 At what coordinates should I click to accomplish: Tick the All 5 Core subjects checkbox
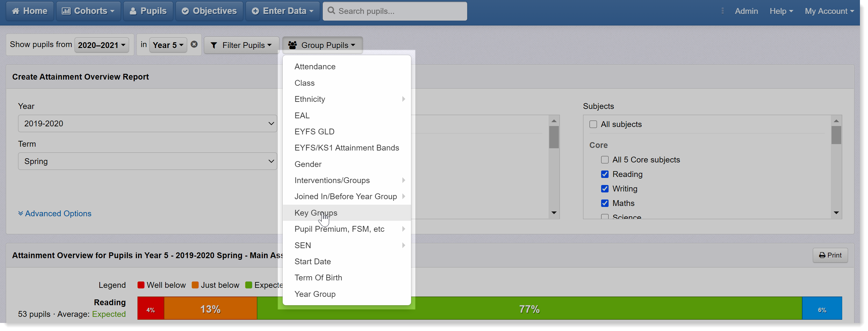pos(604,160)
